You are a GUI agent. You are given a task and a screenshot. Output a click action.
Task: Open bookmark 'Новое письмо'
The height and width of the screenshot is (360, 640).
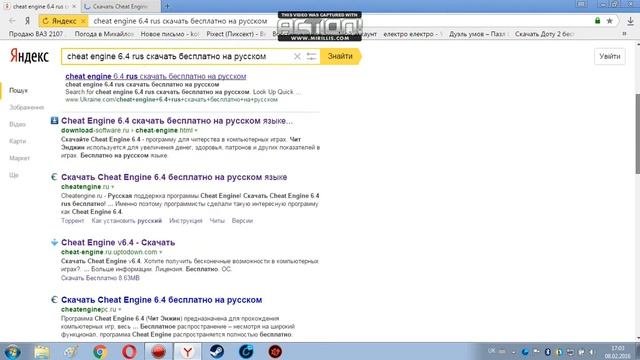click(169, 34)
